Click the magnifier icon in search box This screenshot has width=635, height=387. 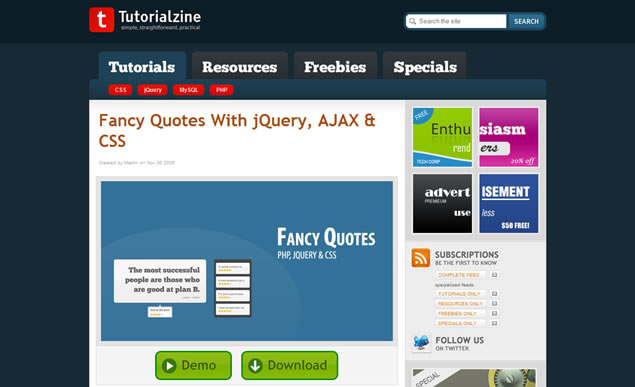[412, 21]
